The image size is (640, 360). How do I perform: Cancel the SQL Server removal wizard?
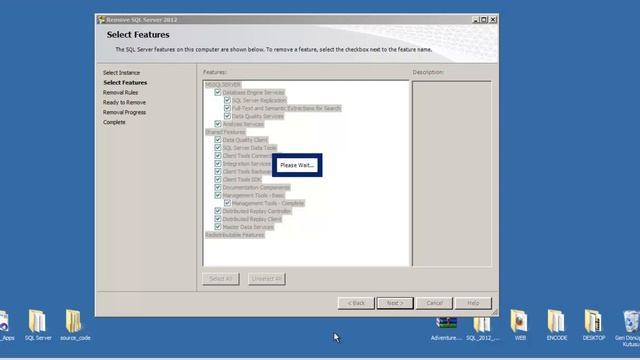[x=434, y=303]
